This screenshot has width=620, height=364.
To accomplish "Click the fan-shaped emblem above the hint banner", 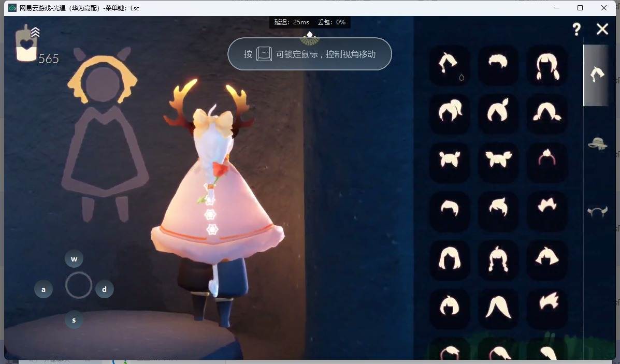I will tap(310, 38).
